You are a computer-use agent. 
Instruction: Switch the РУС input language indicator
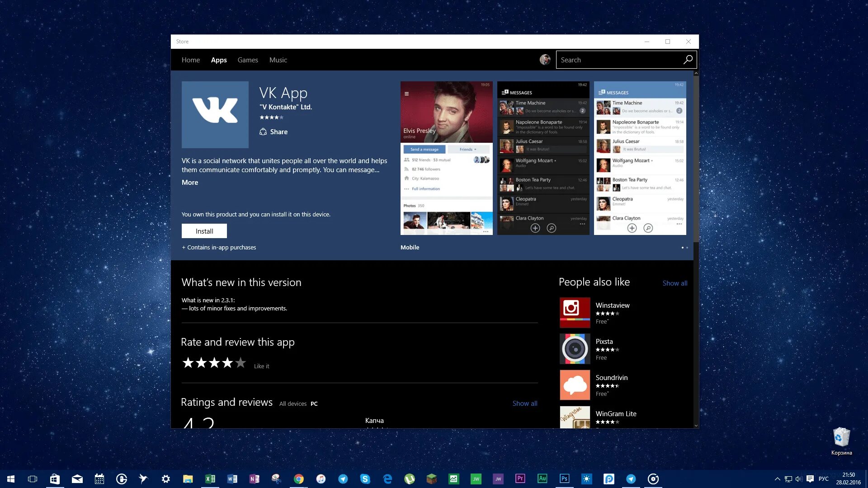click(x=824, y=479)
